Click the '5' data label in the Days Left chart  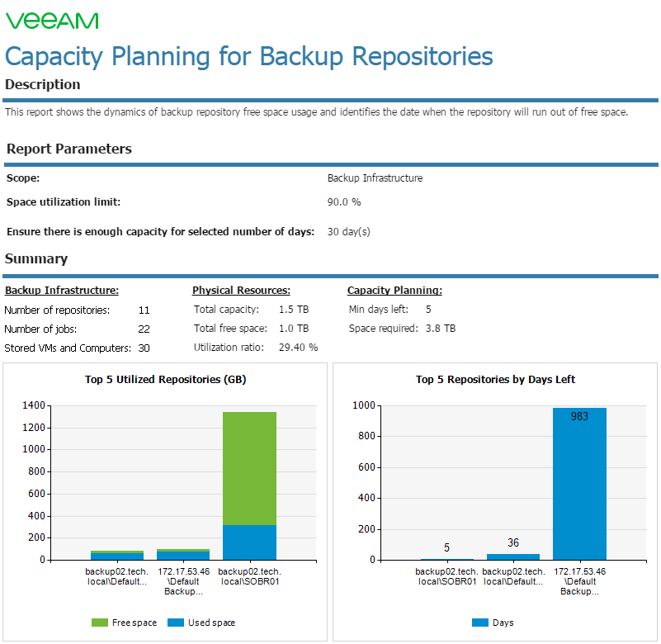click(446, 548)
